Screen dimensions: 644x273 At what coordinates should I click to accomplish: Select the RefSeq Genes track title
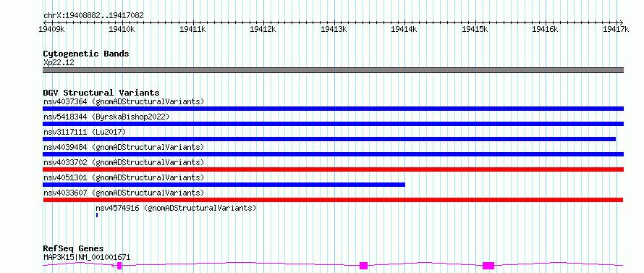(73, 248)
